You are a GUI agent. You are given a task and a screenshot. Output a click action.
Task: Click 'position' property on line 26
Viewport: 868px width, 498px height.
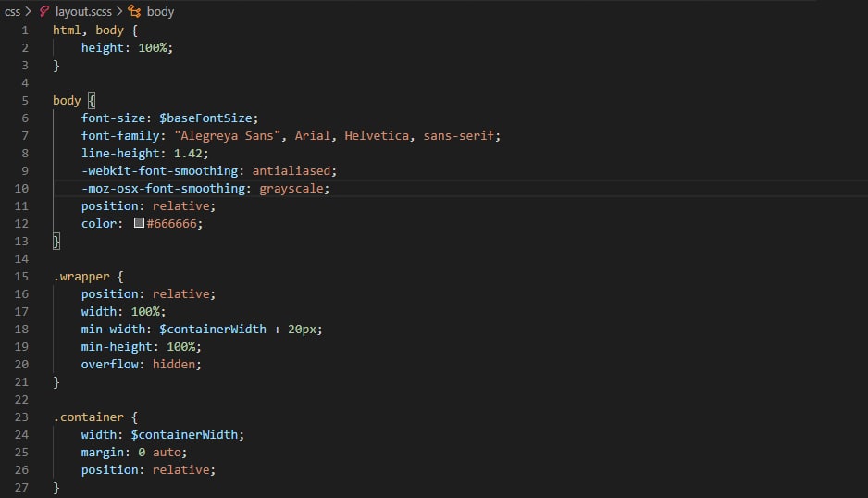coord(109,469)
